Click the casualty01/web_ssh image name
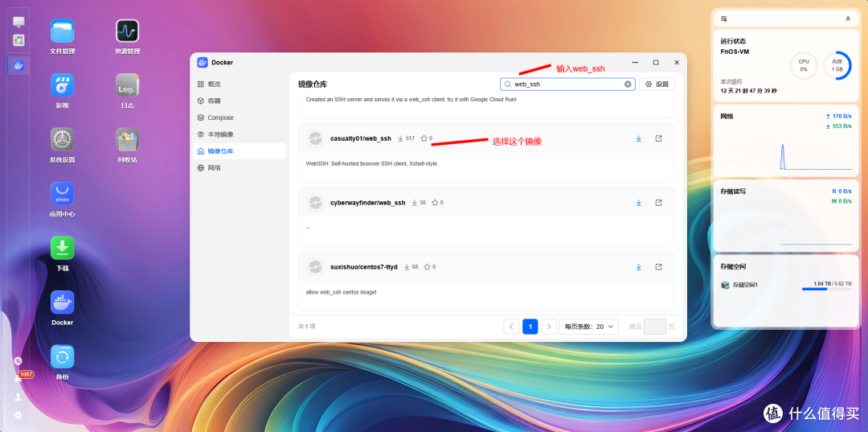Screen dimensions: 868x432 tap(360, 138)
